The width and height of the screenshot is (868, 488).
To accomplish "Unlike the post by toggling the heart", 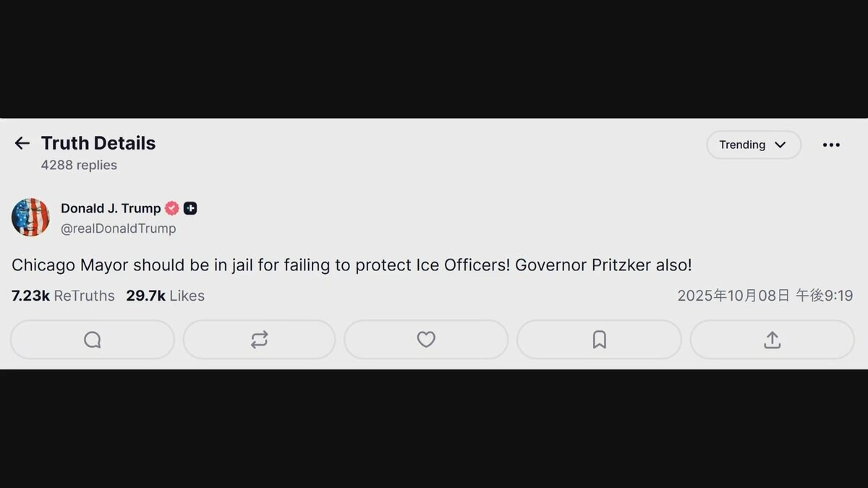I will tap(426, 339).
